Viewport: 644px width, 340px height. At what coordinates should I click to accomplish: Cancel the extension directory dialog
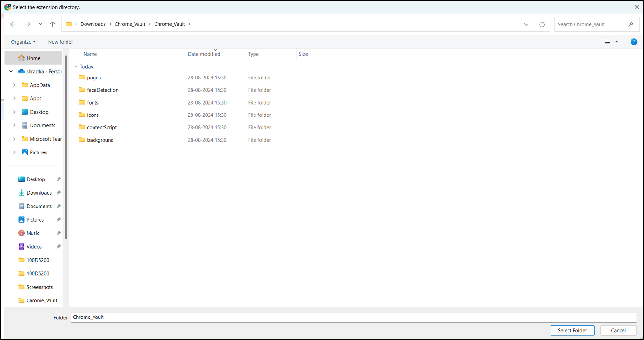click(618, 330)
